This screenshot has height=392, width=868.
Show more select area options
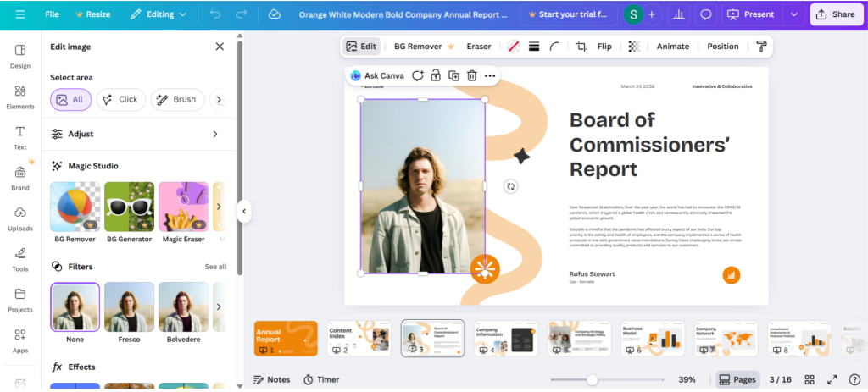click(x=219, y=100)
